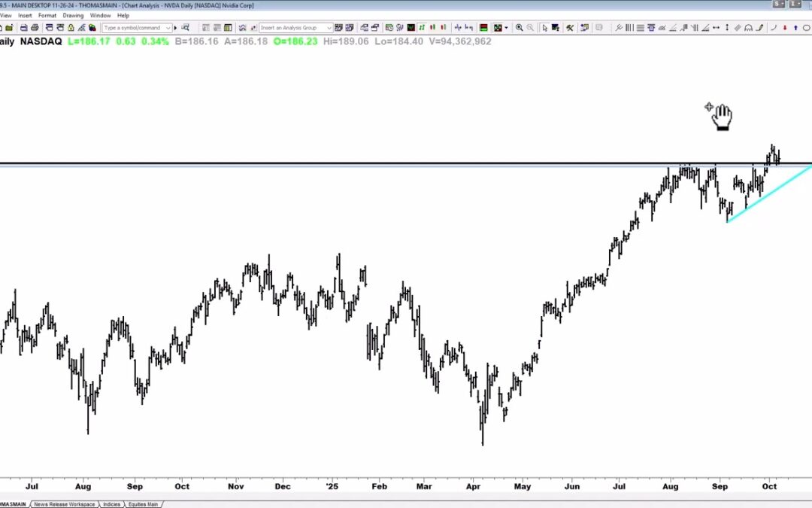The image size is (812, 508).
Task: Click the Zoom In magnifier icon
Action: (x=520, y=28)
